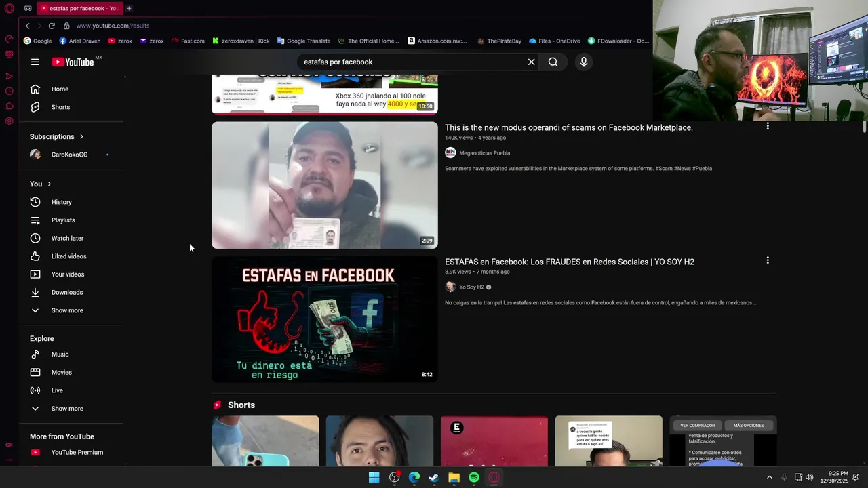Image resolution: width=868 pixels, height=488 pixels.
Task: Open Fast.com bookmark
Action: pyautogui.click(x=188, y=41)
